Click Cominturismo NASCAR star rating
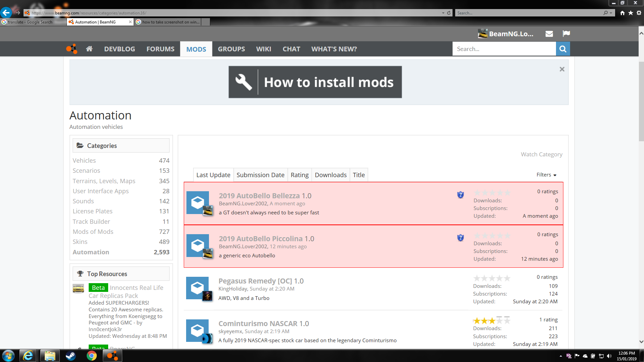Image resolution: width=644 pixels, height=362 pixels. tap(492, 320)
